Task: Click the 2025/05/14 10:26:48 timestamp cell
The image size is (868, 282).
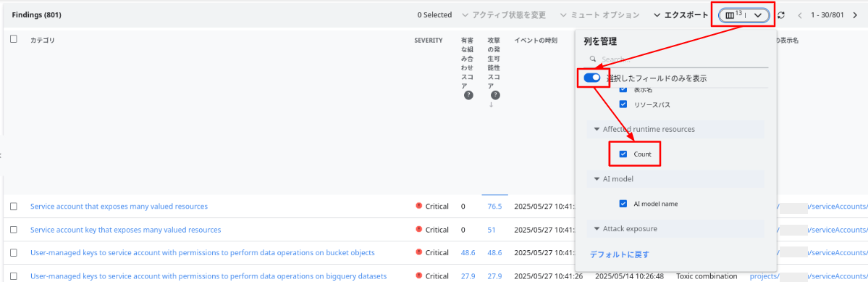Action: pyautogui.click(x=629, y=276)
